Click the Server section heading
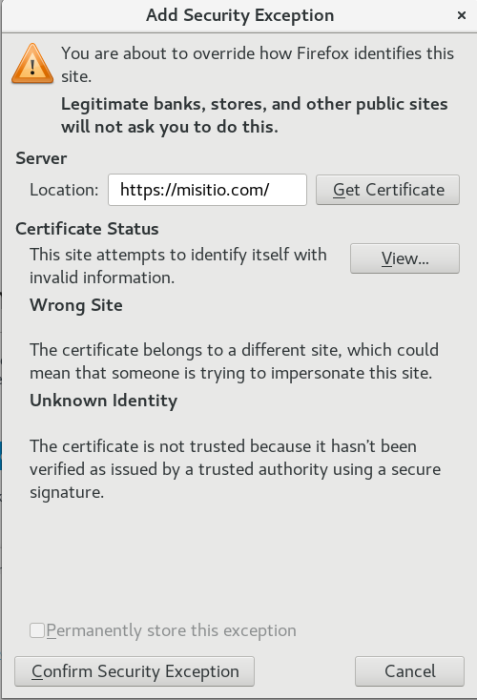 point(41,158)
